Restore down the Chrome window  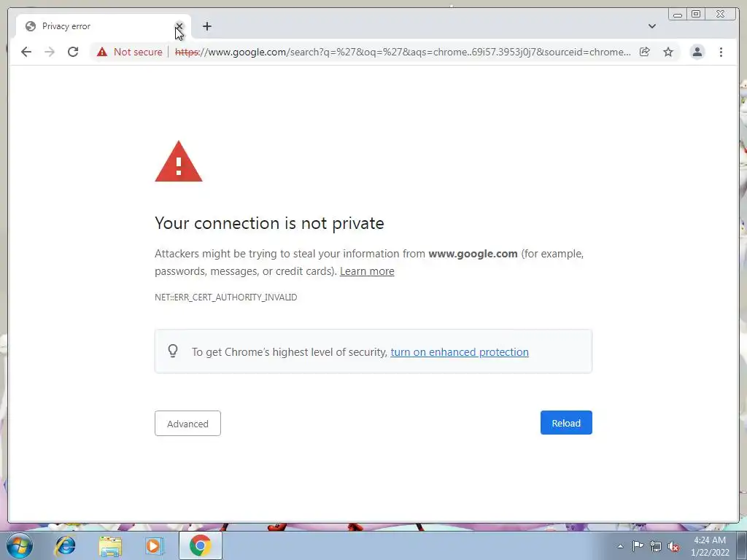coord(696,15)
